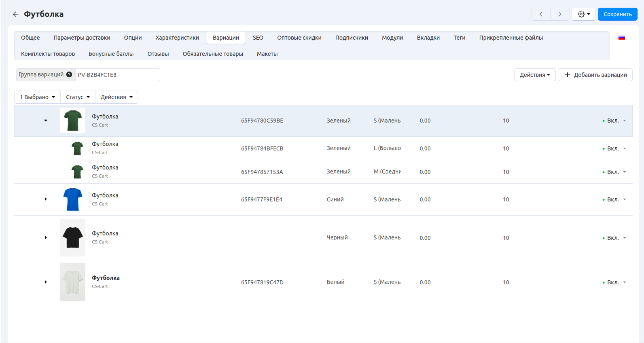Click the Russian flag language icon

coord(622,38)
